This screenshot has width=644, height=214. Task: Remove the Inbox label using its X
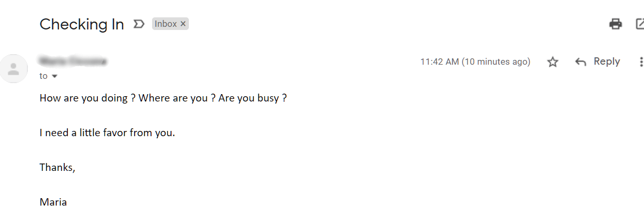(x=183, y=24)
